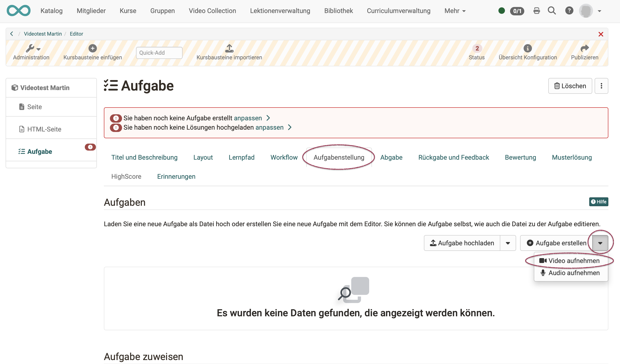Open the help question mark icon
Image resolution: width=620 pixels, height=364 pixels.
point(569,10)
